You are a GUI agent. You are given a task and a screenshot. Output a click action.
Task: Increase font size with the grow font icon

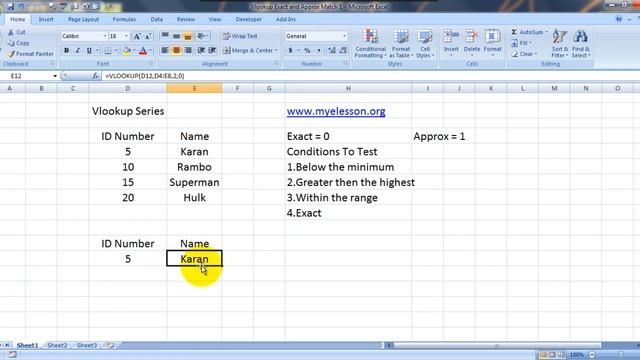coord(137,36)
